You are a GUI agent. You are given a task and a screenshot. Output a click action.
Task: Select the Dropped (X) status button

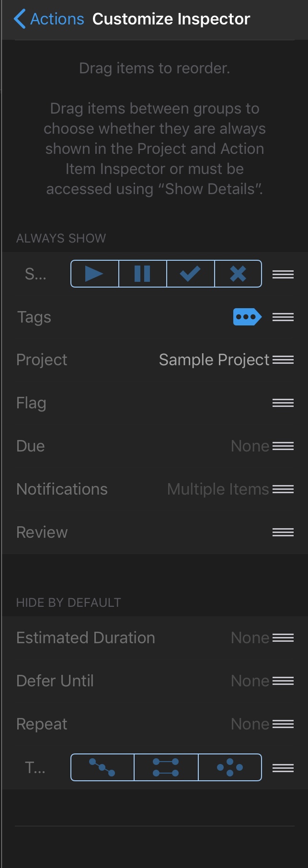click(x=238, y=274)
